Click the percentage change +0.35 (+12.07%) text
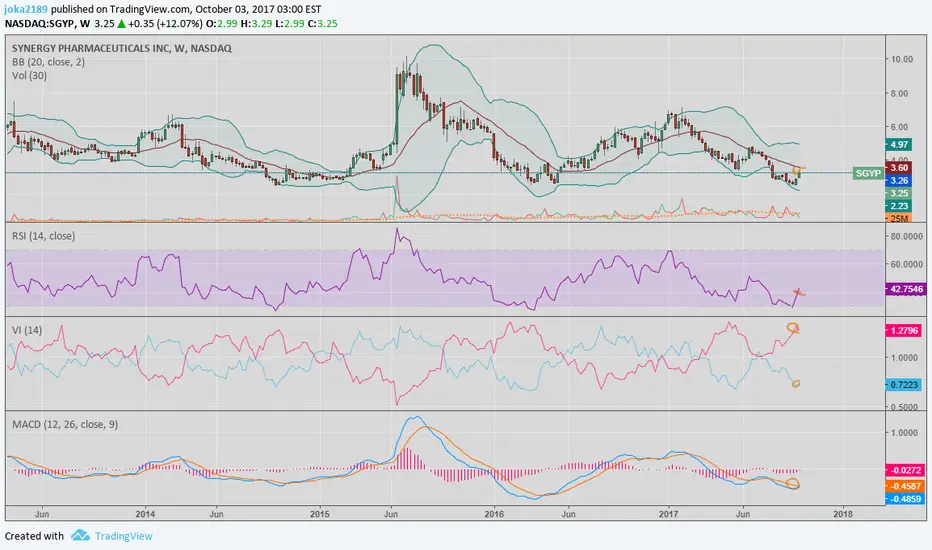The width and height of the screenshot is (932, 550). [163, 24]
